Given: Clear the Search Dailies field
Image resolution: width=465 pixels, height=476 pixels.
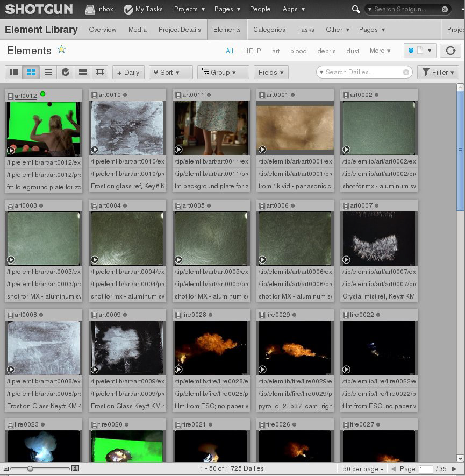Looking at the screenshot, I should pyautogui.click(x=406, y=72).
